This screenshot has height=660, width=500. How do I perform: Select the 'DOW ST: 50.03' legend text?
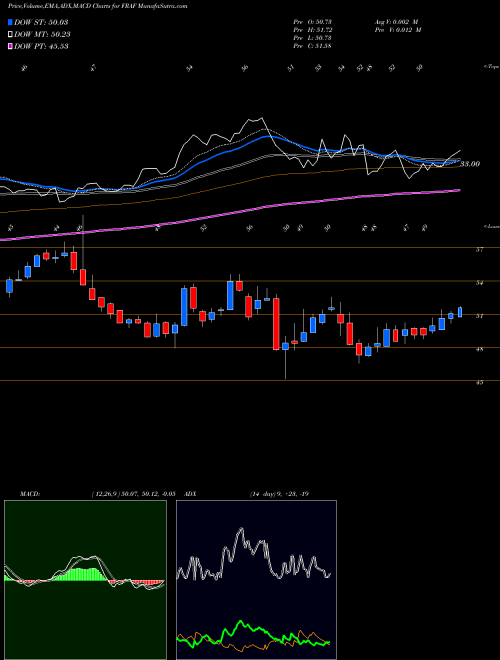point(41,22)
